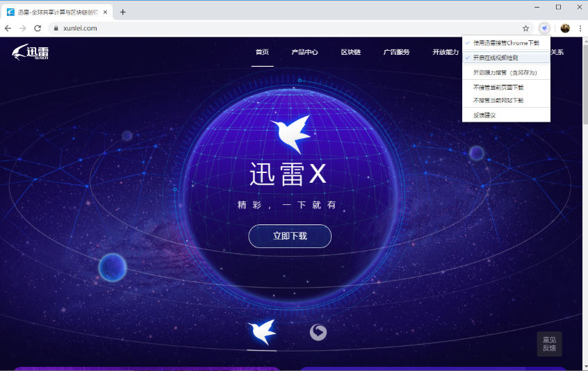588x371 pixels.
Task: Expand the 开放能力 navigation menu
Action: coord(446,52)
